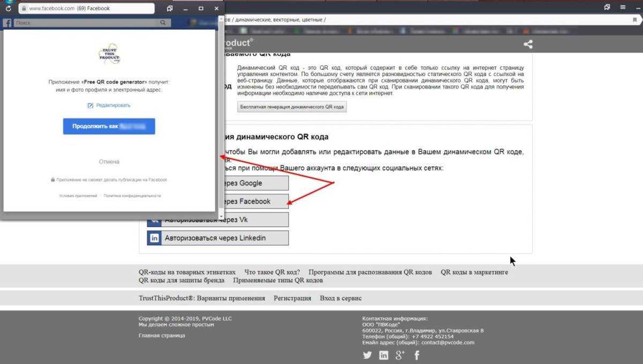
Task: Select 'Вход в сервис' menu item
Action: (340, 298)
